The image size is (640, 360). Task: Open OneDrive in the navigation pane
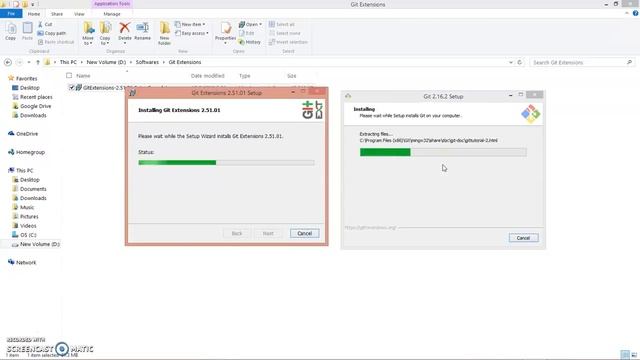(23, 134)
